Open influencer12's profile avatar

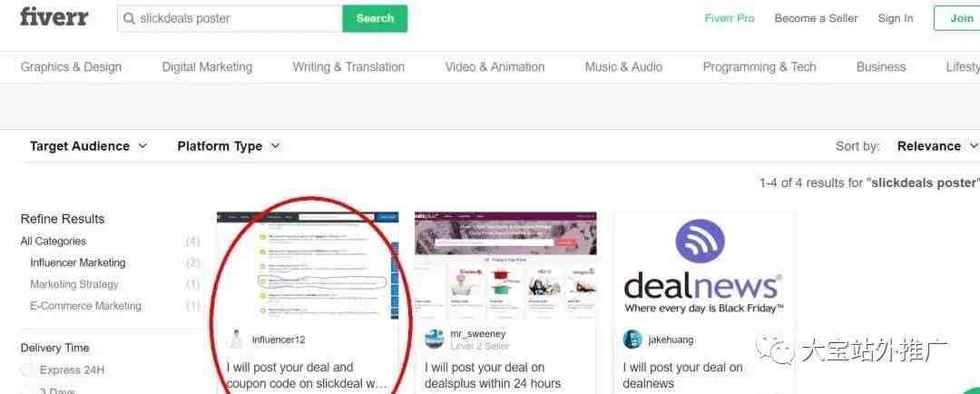tap(236, 340)
